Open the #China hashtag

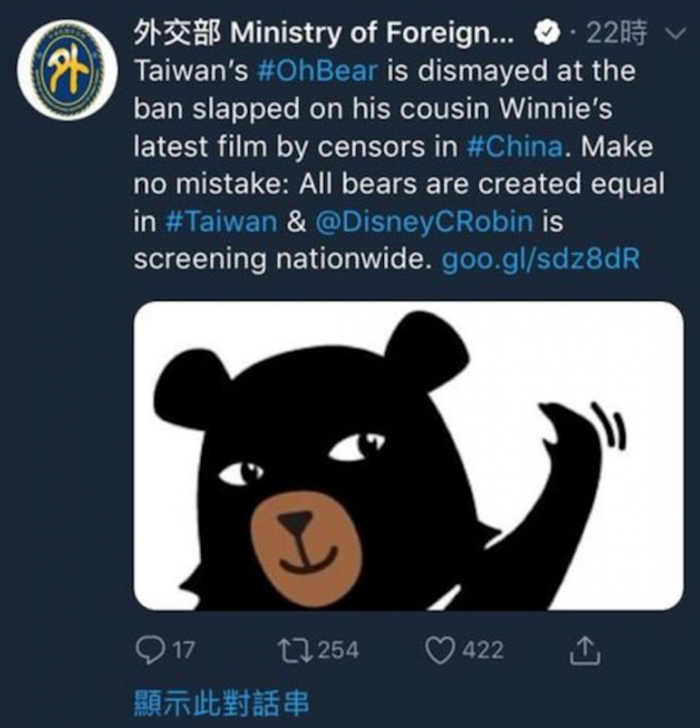coord(515,146)
